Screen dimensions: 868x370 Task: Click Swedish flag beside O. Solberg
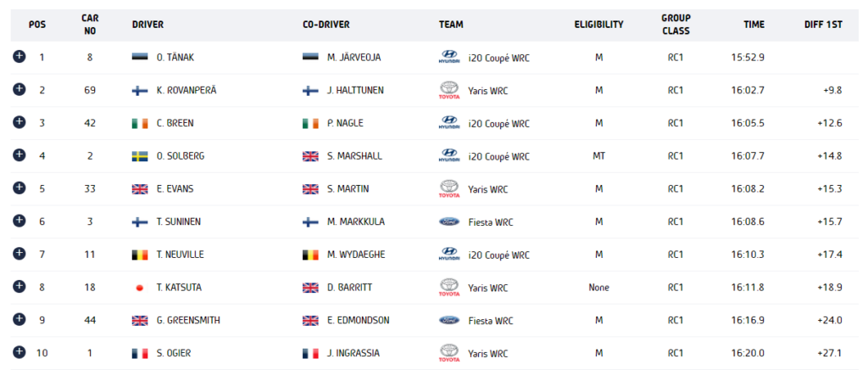click(140, 156)
